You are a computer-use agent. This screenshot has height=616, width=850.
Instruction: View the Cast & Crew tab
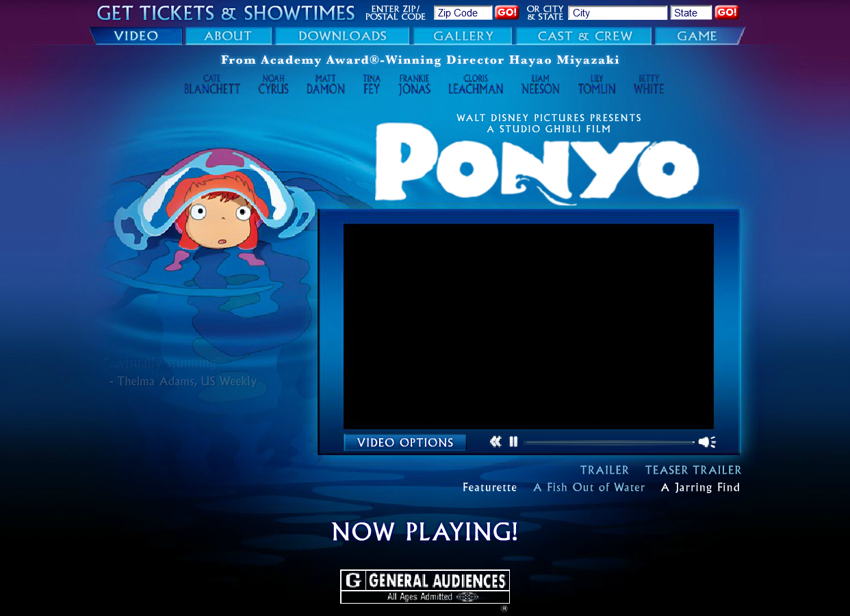point(584,36)
